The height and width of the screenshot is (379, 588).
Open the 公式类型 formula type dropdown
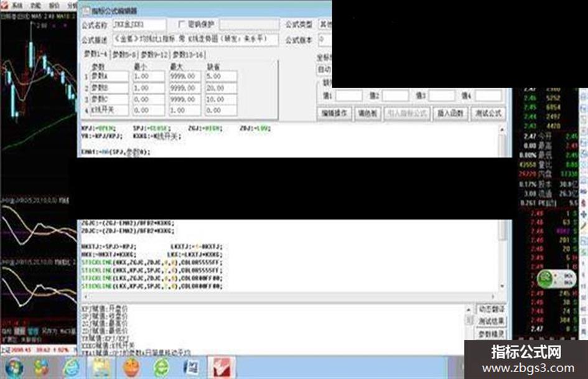(x=325, y=24)
